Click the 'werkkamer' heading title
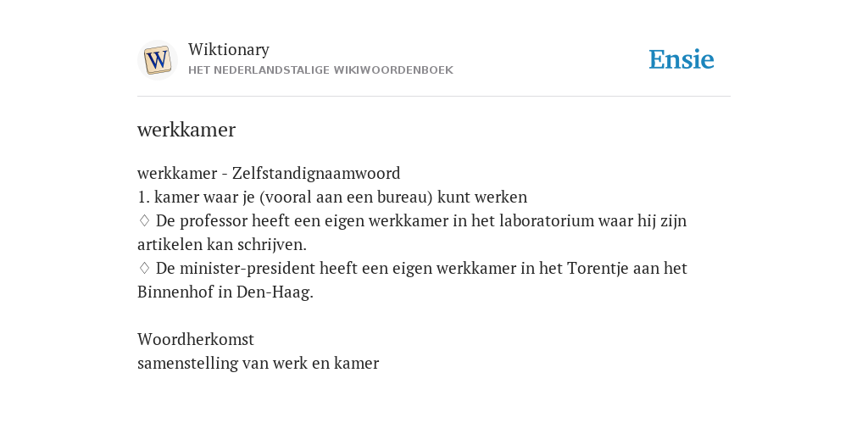The width and height of the screenshot is (868, 434). 186,130
